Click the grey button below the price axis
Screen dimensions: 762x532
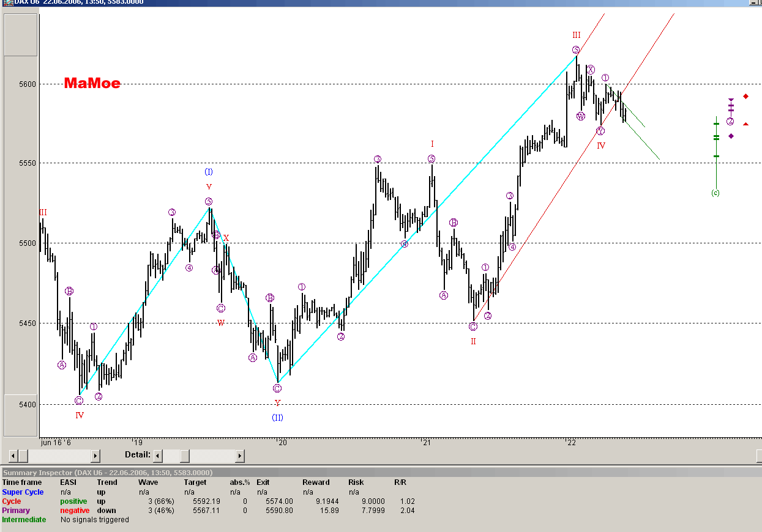click(x=21, y=416)
